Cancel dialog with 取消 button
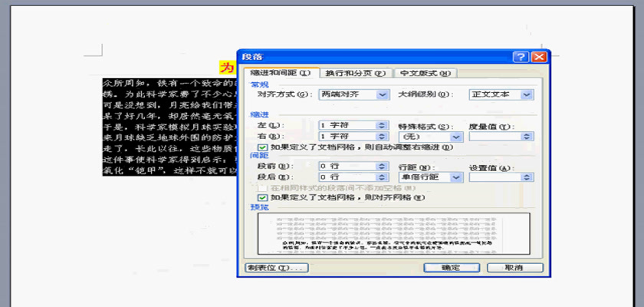Viewport: 644px width, 307px height. pos(515,268)
